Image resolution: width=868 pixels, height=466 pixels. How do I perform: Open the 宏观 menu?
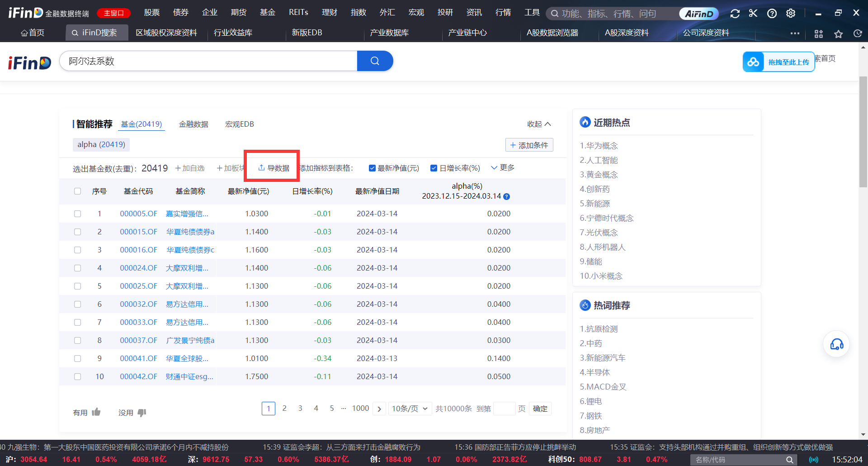point(416,13)
